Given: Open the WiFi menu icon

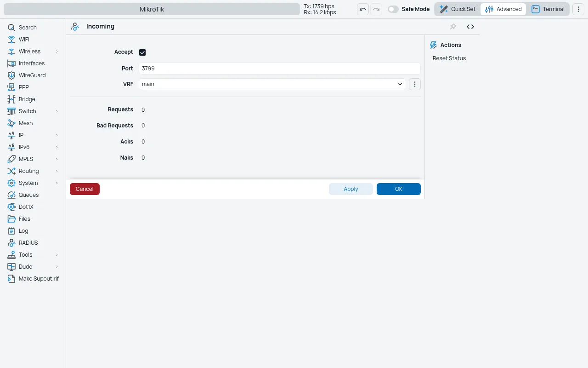Looking at the screenshot, I should pos(11,40).
